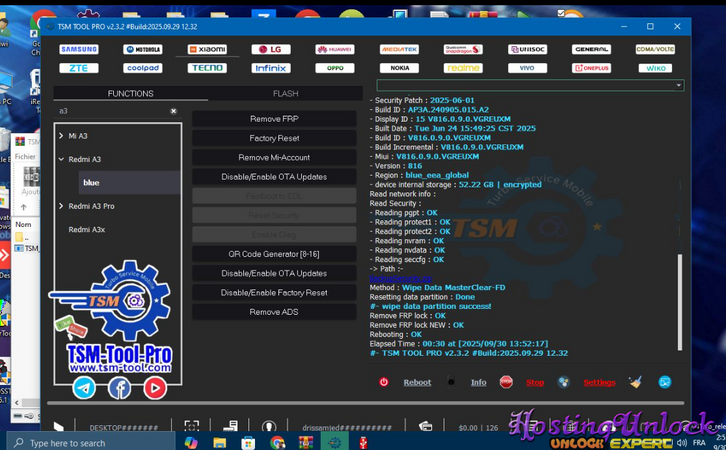The image size is (726, 450).
Task: Select the MediaTek chipset logo
Action: [x=399, y=49]
